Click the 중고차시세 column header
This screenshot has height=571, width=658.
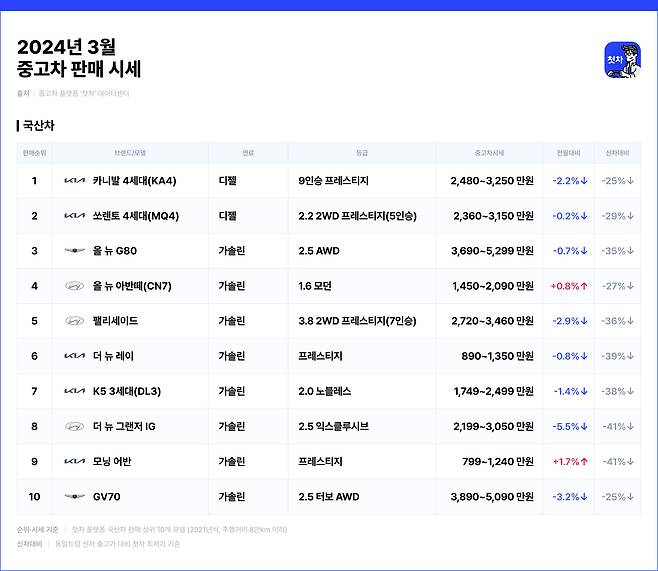coord(489,153)
